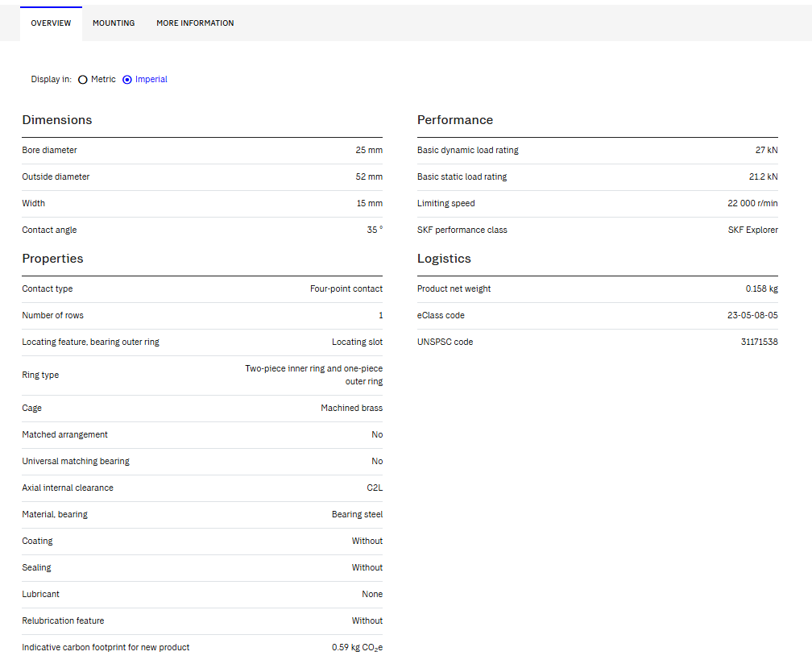The height and width of the screenshot is (664, 812).
Task: Click the Axial internal clearance value C2L
Action: point(375,488)
